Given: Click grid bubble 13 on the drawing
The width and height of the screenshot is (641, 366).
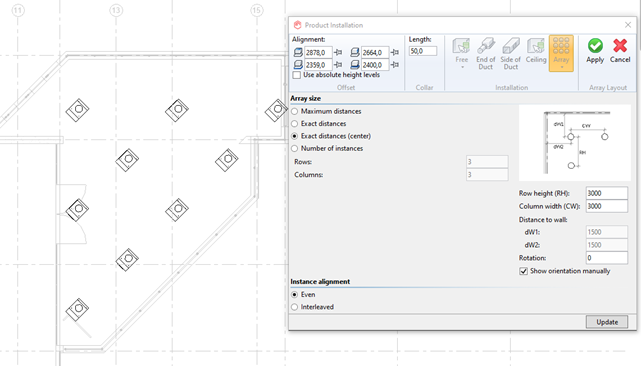Looking at the screenshot, I should [116, 10].
